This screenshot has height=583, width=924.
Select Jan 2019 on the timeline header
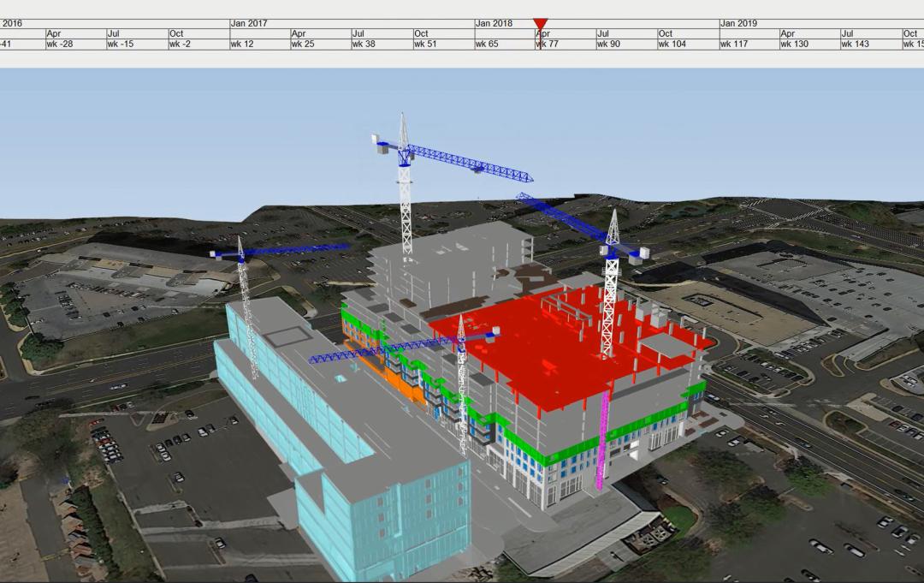click(x=738, y=23)
